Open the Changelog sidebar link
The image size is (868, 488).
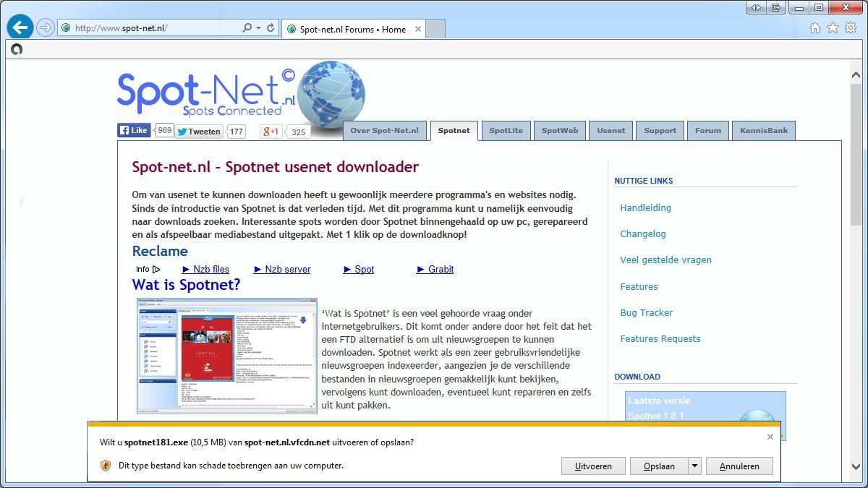pos(643,234)
